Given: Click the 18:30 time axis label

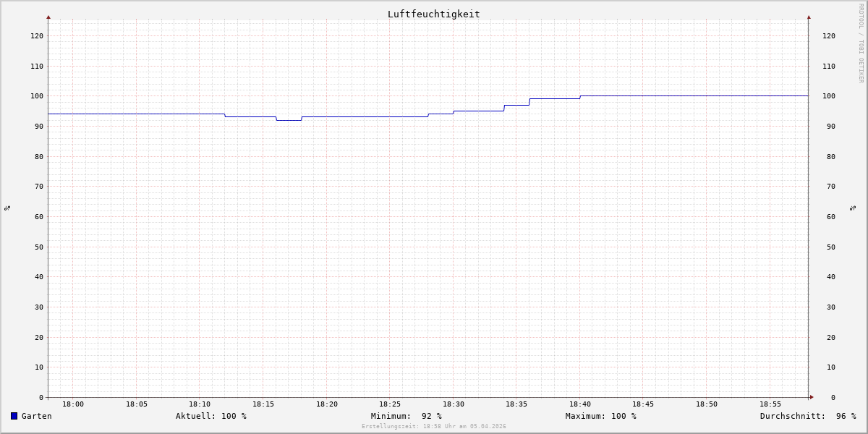Looking at the screenshot, I should coord(454,404).
